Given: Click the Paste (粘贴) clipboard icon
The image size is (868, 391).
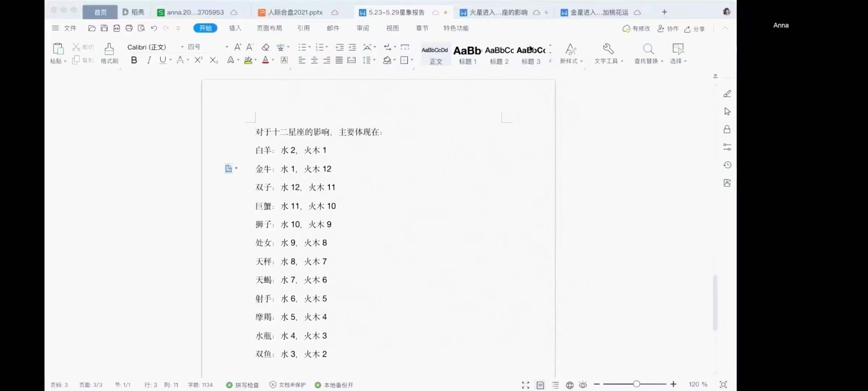Looking at the screenshot, I should pyautogui.click(x=58, y=49).
